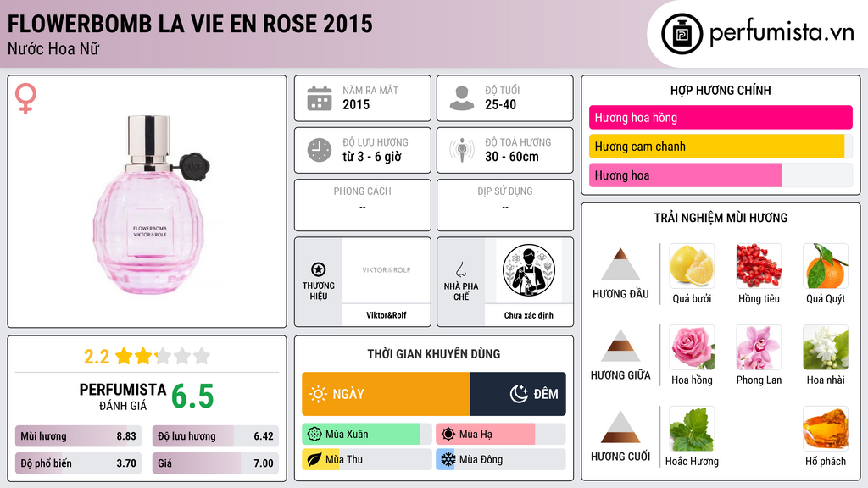868x488 pixels.
Task: Select the Đêm nighttime segment
Action: pos(518,394)
